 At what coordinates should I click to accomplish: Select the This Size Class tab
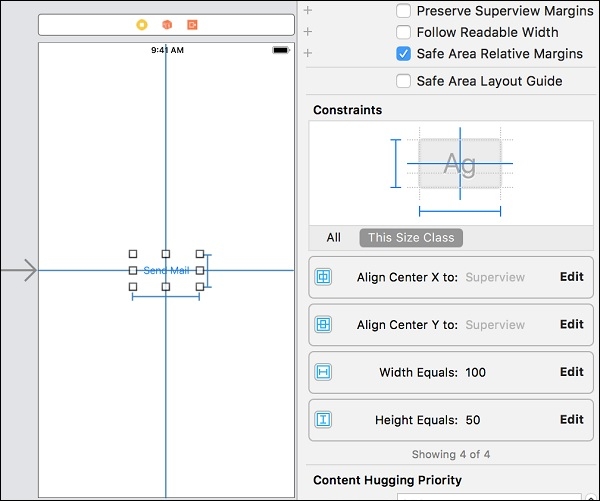(411, 238)
